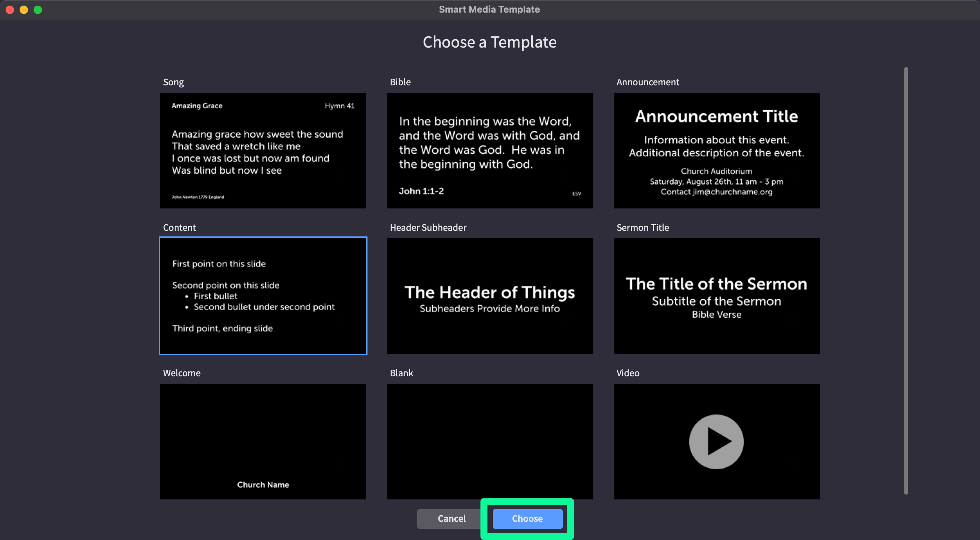Click the Song label text
Screen dimensions: 980x540
173,82
